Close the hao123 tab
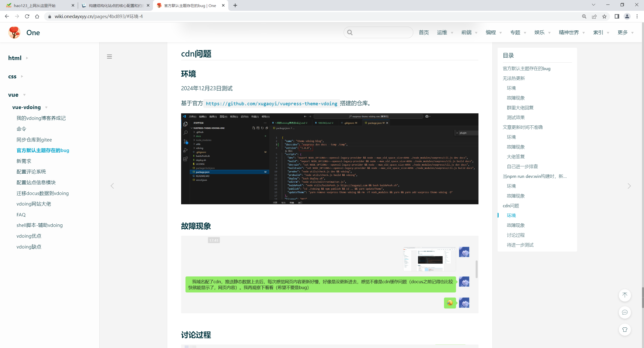Image resolution: width=644 pixels, height=348 pixels. coord(73,5)
